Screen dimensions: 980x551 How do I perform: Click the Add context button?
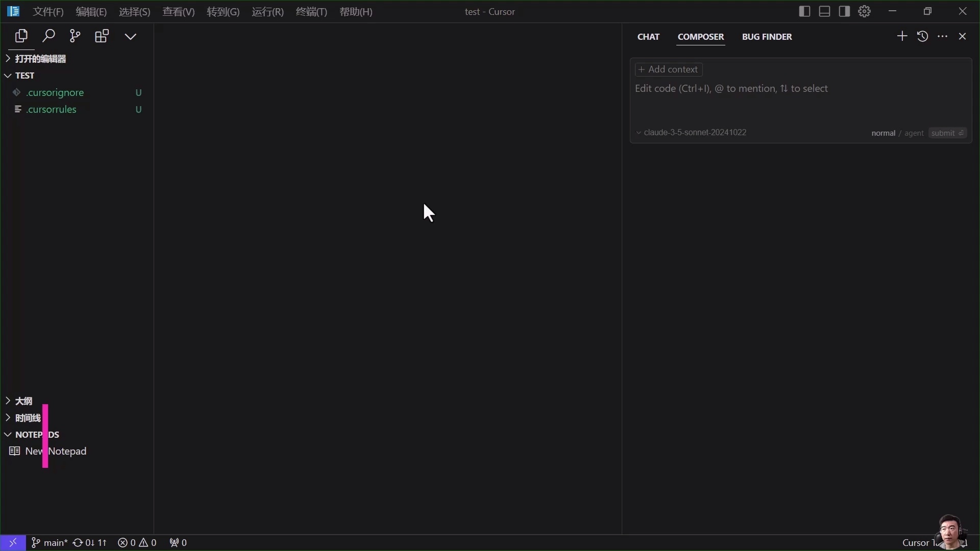coord(669,69)
